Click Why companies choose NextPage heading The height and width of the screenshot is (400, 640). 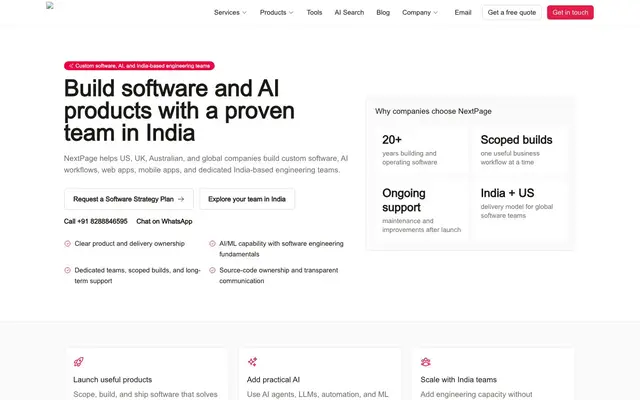click(x=433, y=111)
